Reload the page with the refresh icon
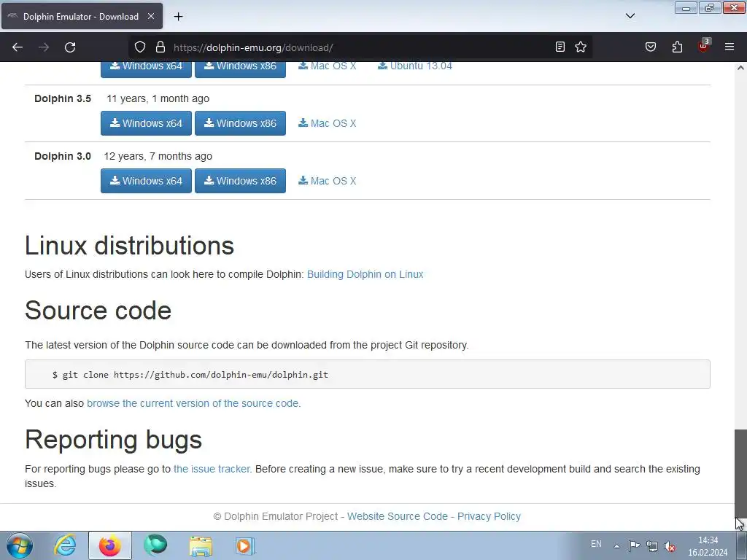747x560 pixels. pos(70,47)
